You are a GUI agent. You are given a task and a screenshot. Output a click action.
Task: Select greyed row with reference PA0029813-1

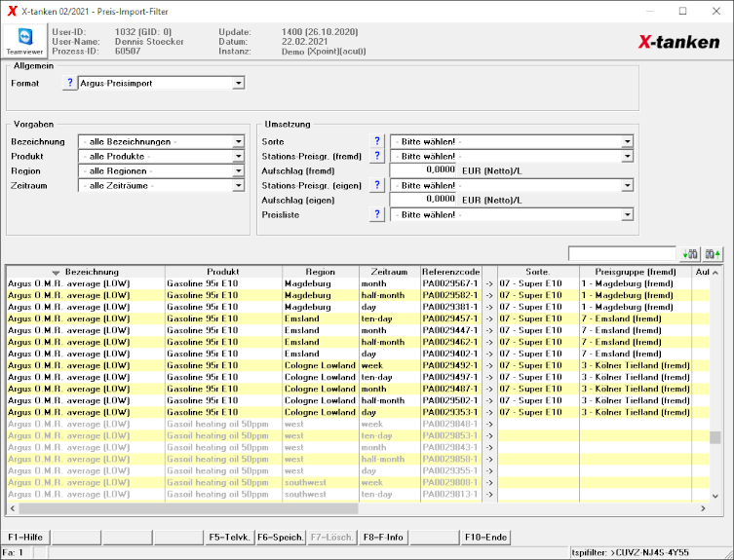358,494
